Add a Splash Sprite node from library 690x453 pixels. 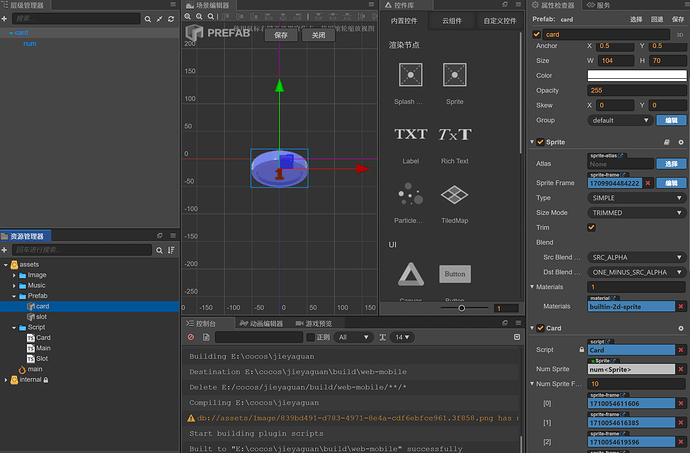coord(410,74)
